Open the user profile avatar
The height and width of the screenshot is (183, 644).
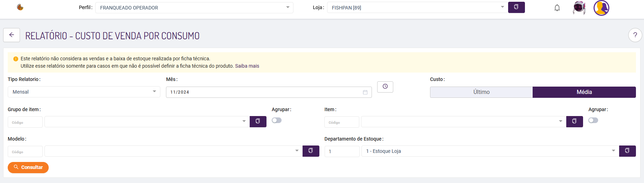click(x=601, y=8)
